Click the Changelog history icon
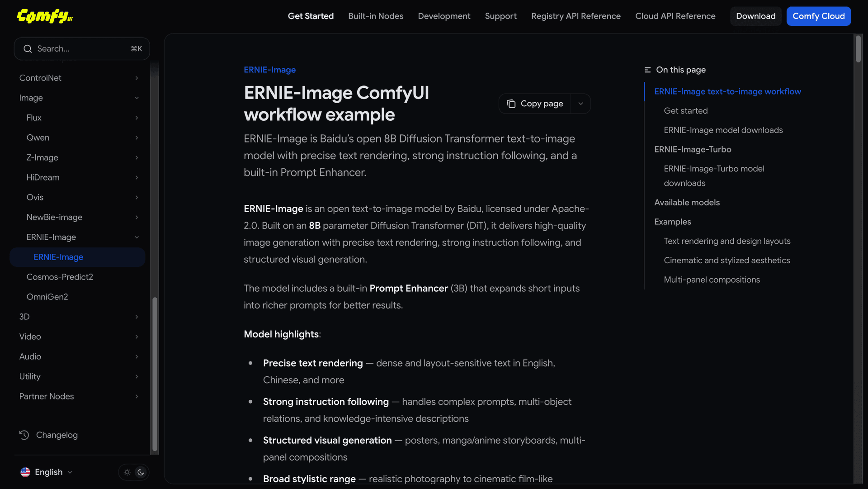868x489 pixels. point(24,435)
